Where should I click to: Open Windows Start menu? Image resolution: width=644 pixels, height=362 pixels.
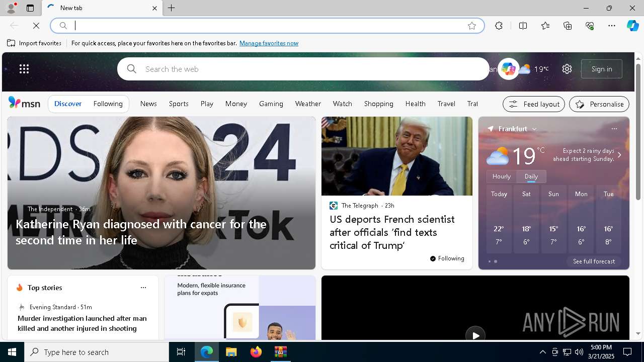click(x=12, y=352)
